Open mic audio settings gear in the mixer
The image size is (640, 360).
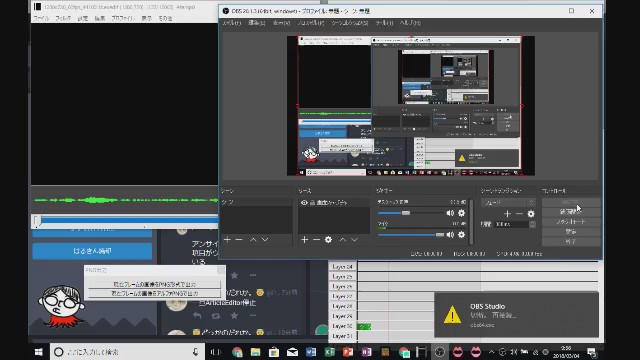[x=461, y=234]
